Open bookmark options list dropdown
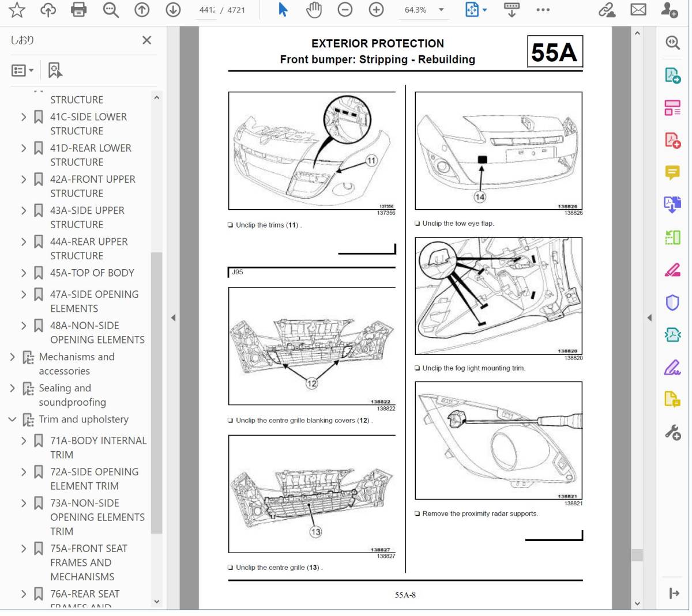This screenshot has width=692, height=616. 22,70
